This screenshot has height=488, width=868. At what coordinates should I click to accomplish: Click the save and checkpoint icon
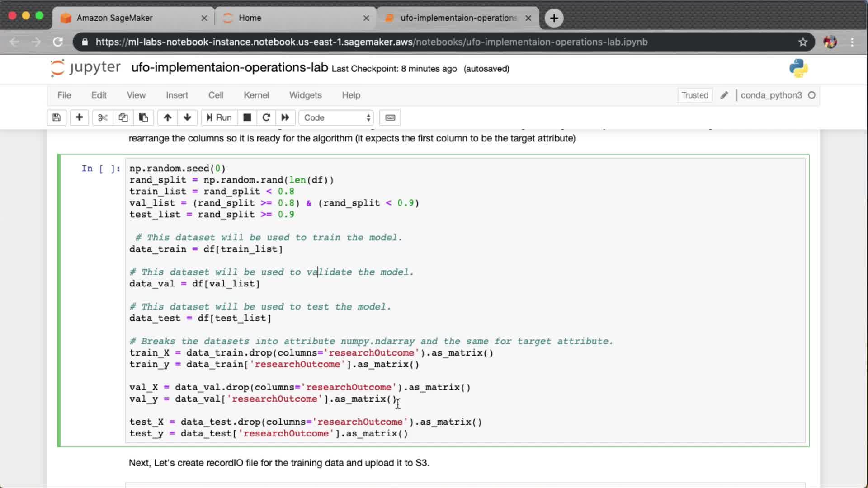[57, 117]
